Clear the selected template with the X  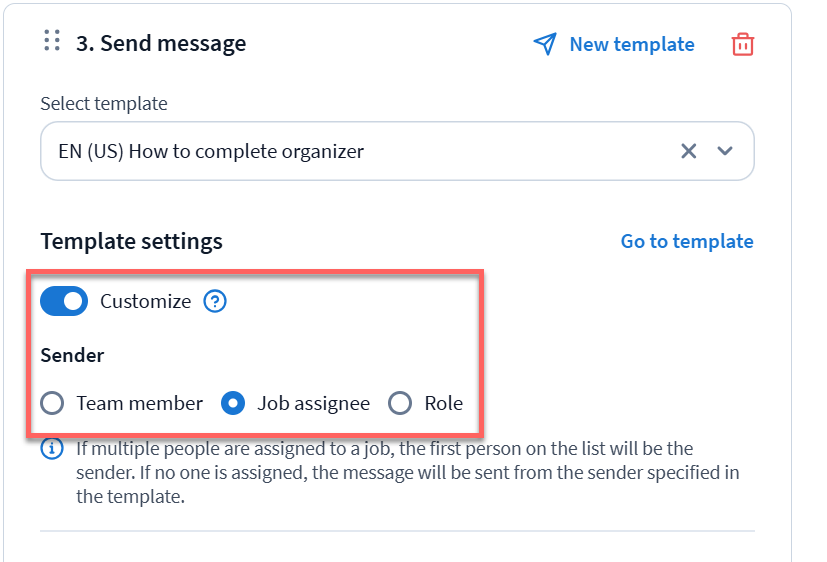tap(688, 151)
